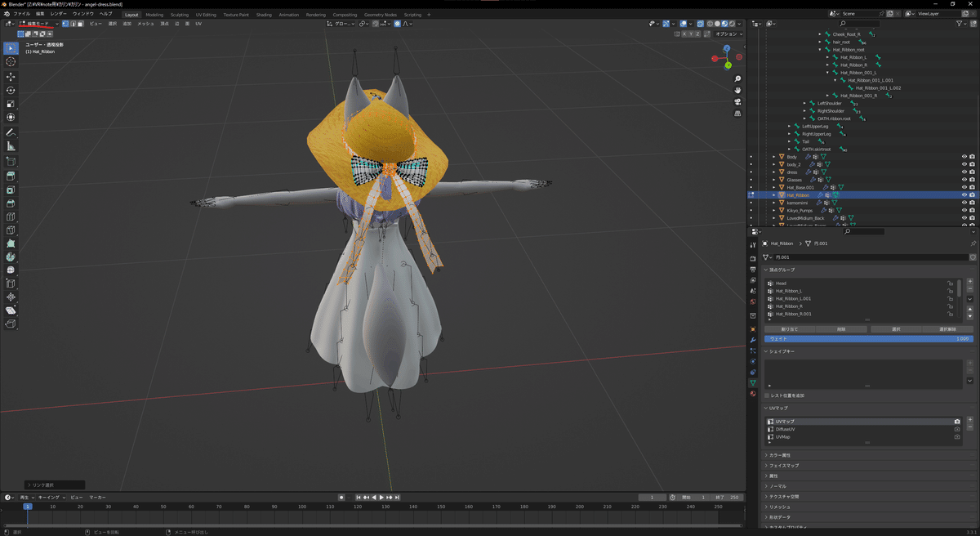The height and width of the screenshot is (536, 980).
Task: Click the current frame number field in the timeline
Action: [x=653, y=497]
